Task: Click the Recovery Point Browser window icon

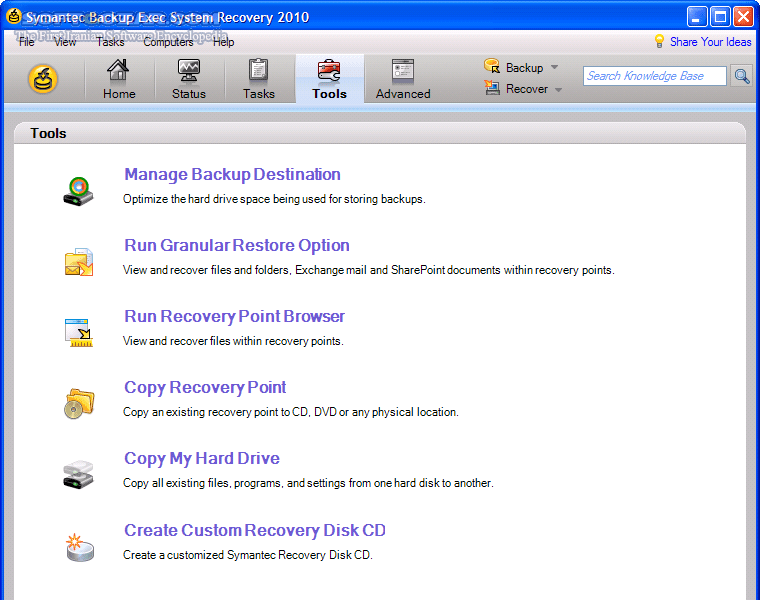Action: [x=79, y=332]
